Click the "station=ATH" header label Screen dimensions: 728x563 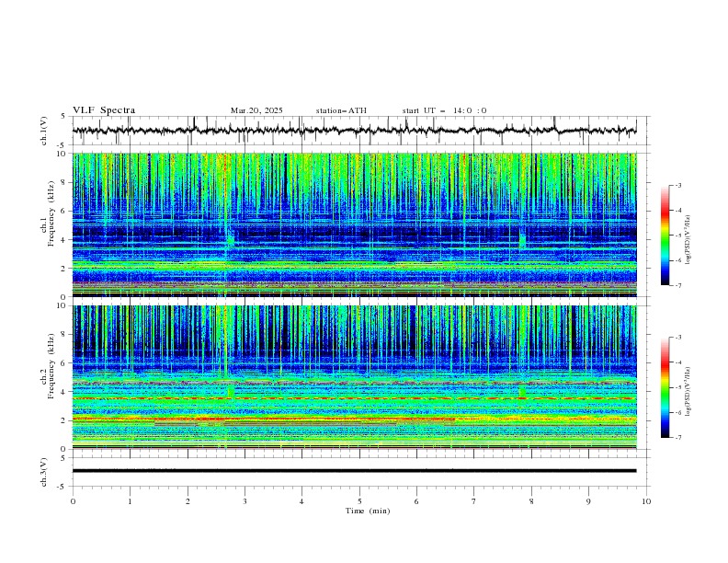[341, 110]
